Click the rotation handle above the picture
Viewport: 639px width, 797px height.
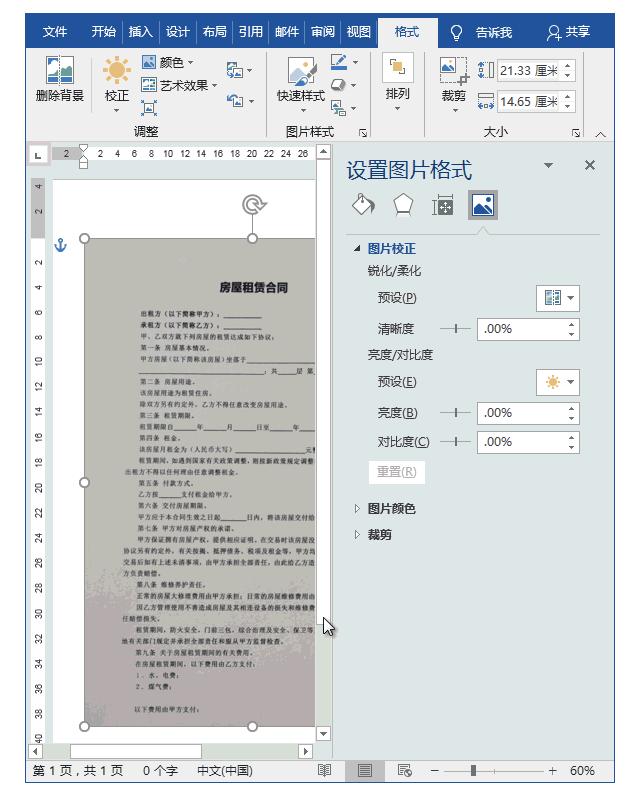253,205
